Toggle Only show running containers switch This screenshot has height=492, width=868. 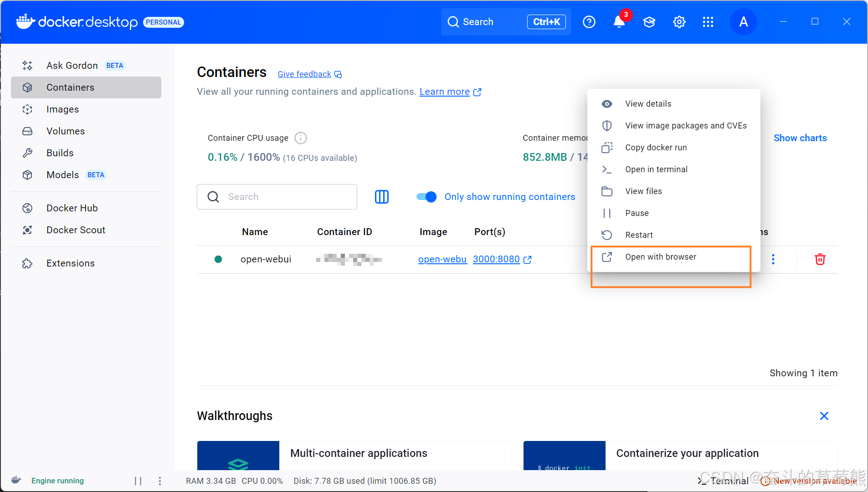click(426, 197)
